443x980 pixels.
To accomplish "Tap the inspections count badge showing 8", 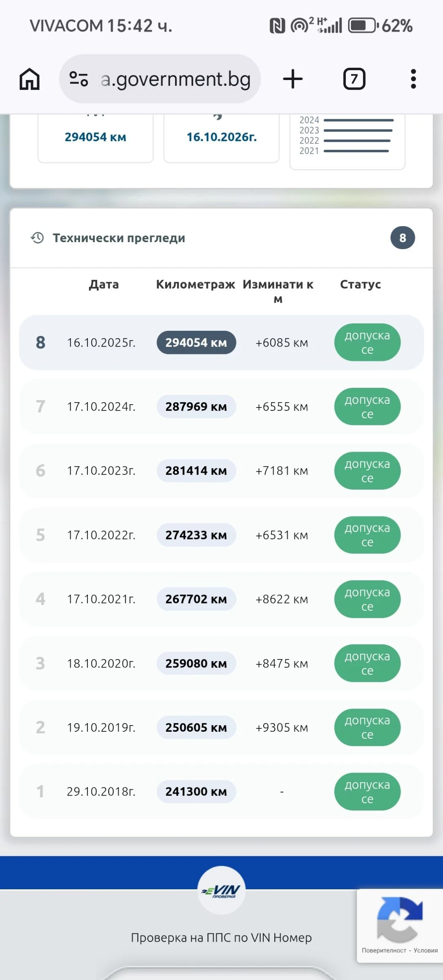I will point(403,238).
